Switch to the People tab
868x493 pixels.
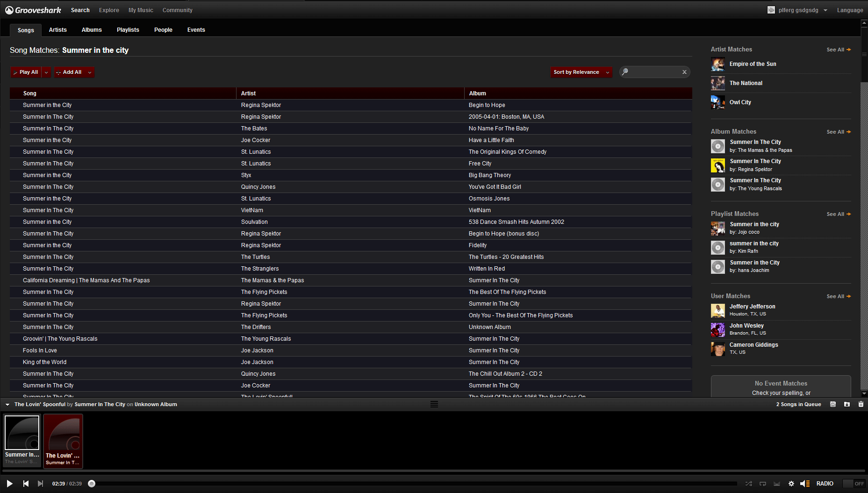click(x=163, y=30)
